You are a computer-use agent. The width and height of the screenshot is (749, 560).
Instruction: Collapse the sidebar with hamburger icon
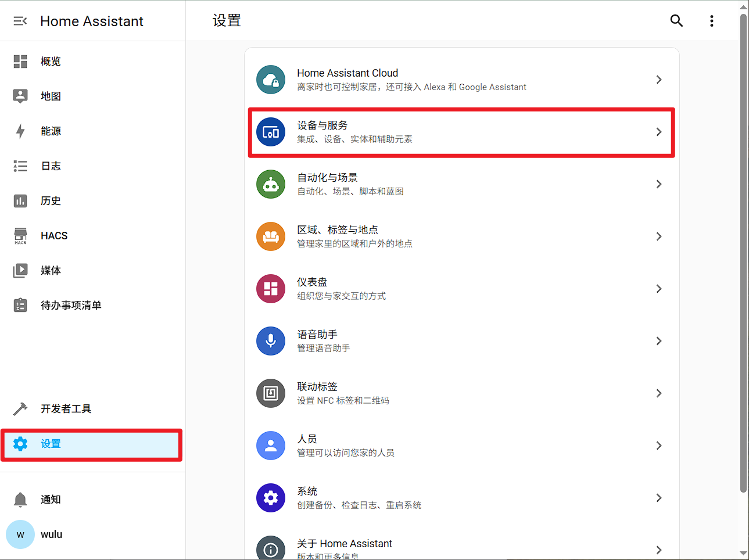(20, 21)
